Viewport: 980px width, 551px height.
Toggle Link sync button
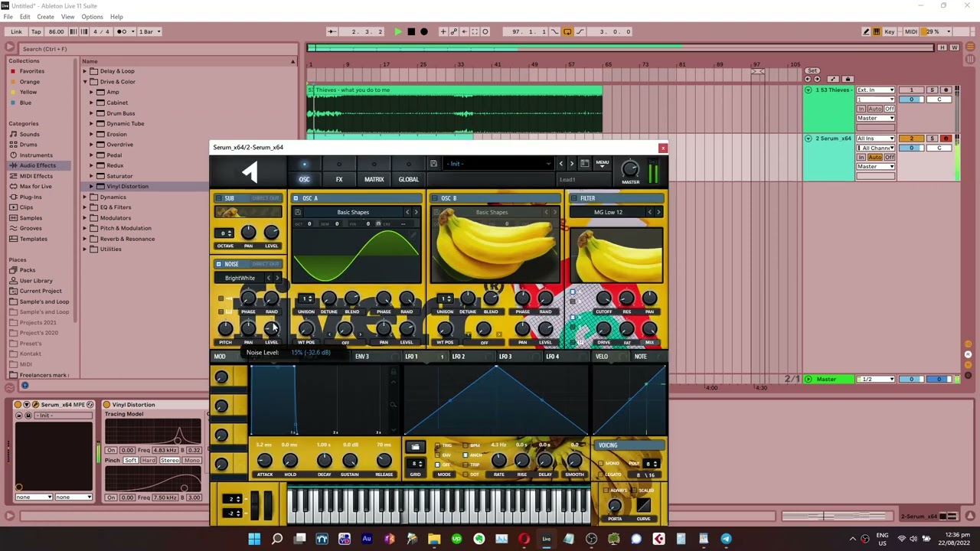[x=16, y=31]
